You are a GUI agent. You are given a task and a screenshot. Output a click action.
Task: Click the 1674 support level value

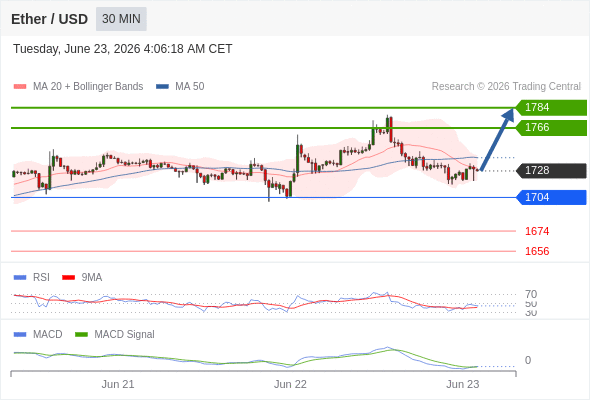[537, 231]
